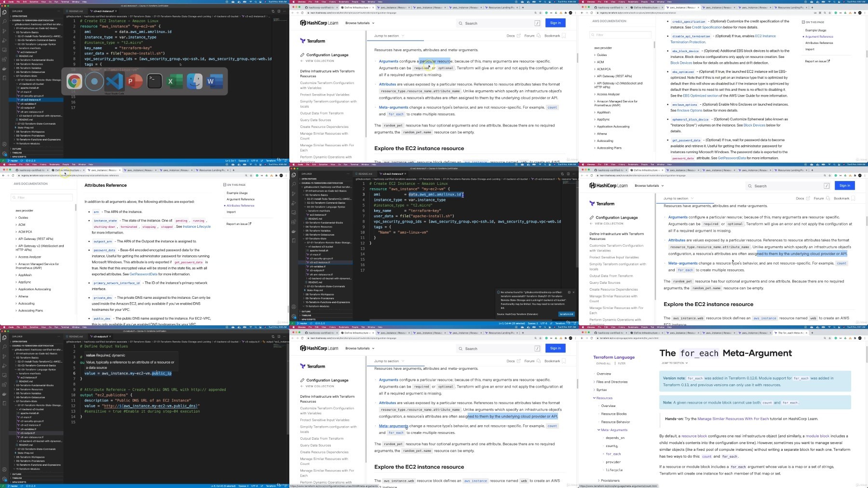This screenshot has width=868, height=488.
Task: Expand 01-Infrastructure-as-Code folder in top-left Explorer
Action: point(36,28)
